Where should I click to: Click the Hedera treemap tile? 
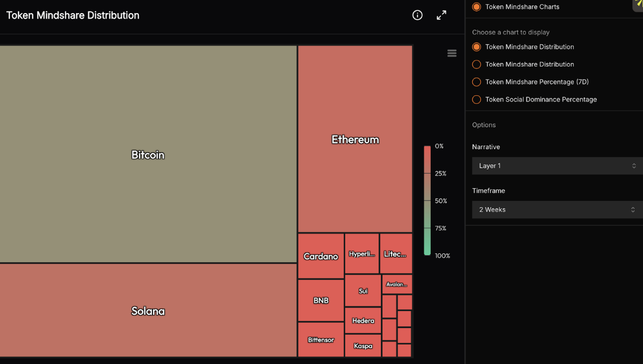tap(363, 320)
